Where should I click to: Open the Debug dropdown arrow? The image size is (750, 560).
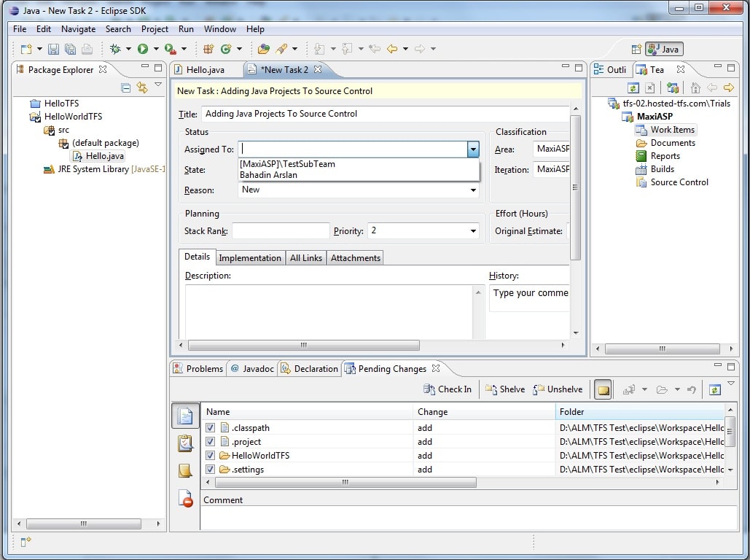coord(128,49)
